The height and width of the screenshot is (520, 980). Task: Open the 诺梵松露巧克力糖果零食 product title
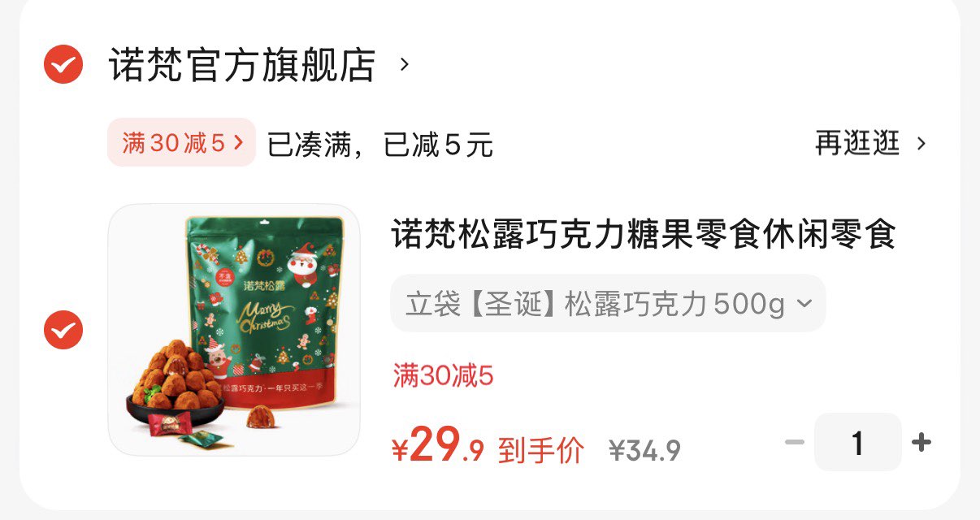click(644, 235)
